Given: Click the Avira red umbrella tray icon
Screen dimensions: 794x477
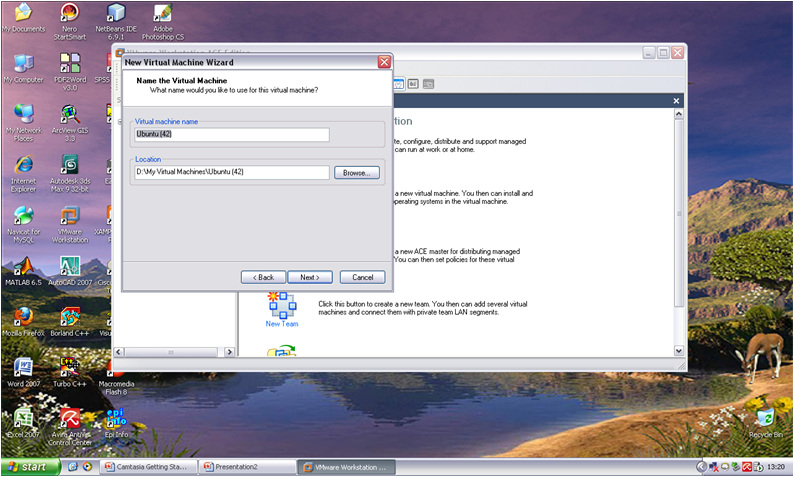Looking at the screenshot, I should coord(747,467).
